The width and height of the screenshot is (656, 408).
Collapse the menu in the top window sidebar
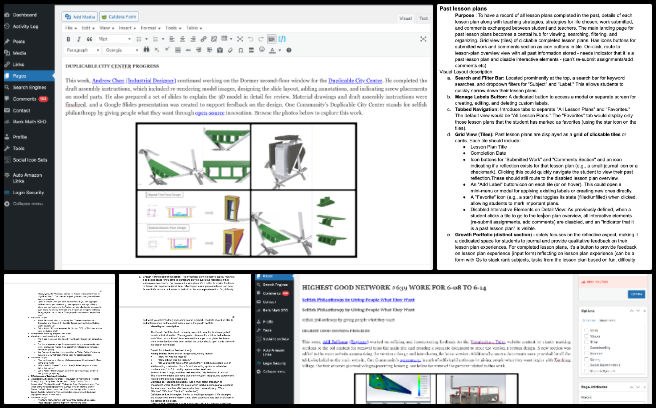click(28, 204)
